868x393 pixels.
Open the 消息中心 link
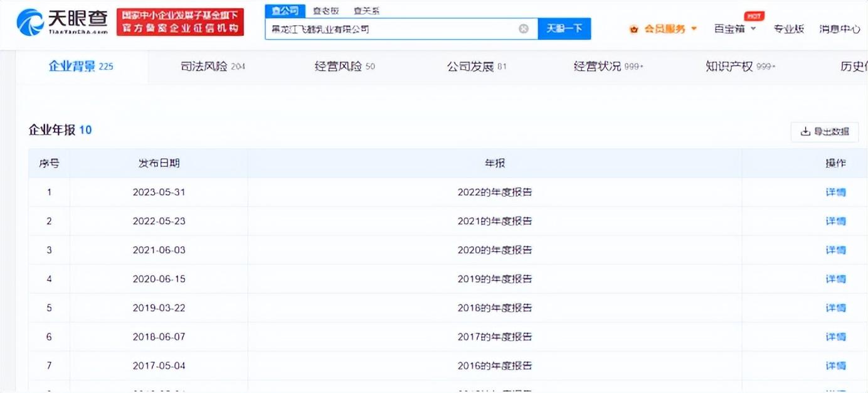(x=840, y=29)
